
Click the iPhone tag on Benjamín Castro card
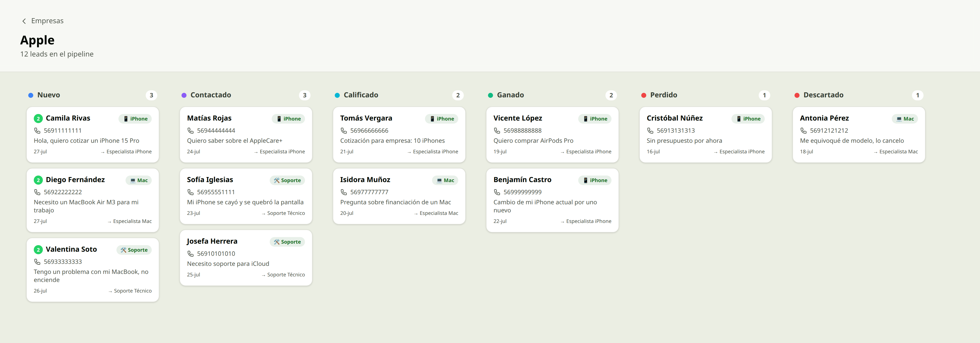click(595, 180)
